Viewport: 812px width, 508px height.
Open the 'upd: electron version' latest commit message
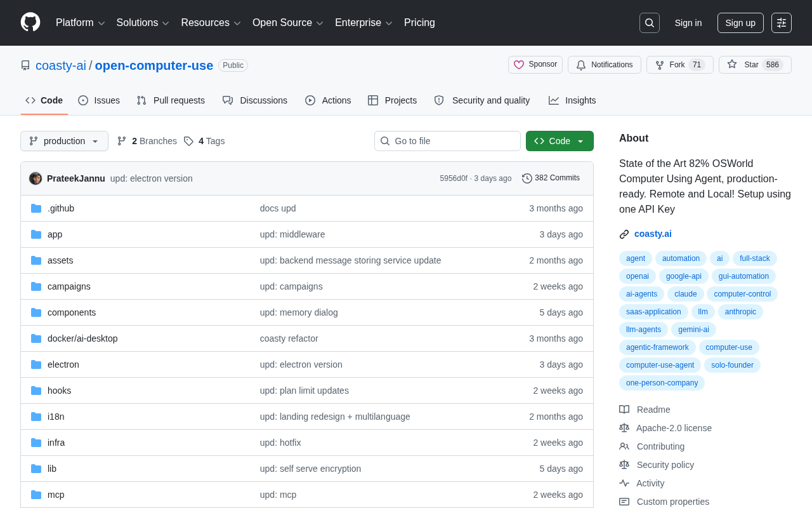(152, 178)
